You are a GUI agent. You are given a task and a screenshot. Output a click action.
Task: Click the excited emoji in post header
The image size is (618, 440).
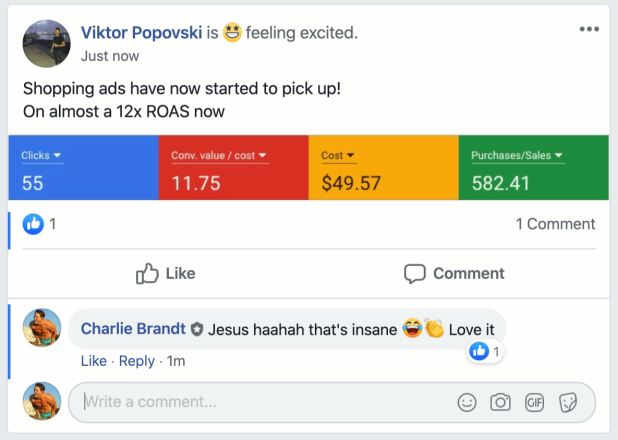(x=232, y=32)
